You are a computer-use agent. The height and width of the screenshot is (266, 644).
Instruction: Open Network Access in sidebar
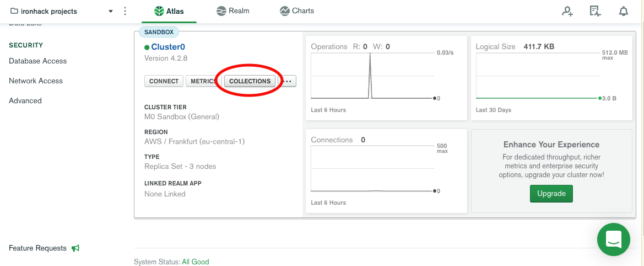(x=36, y=81)
